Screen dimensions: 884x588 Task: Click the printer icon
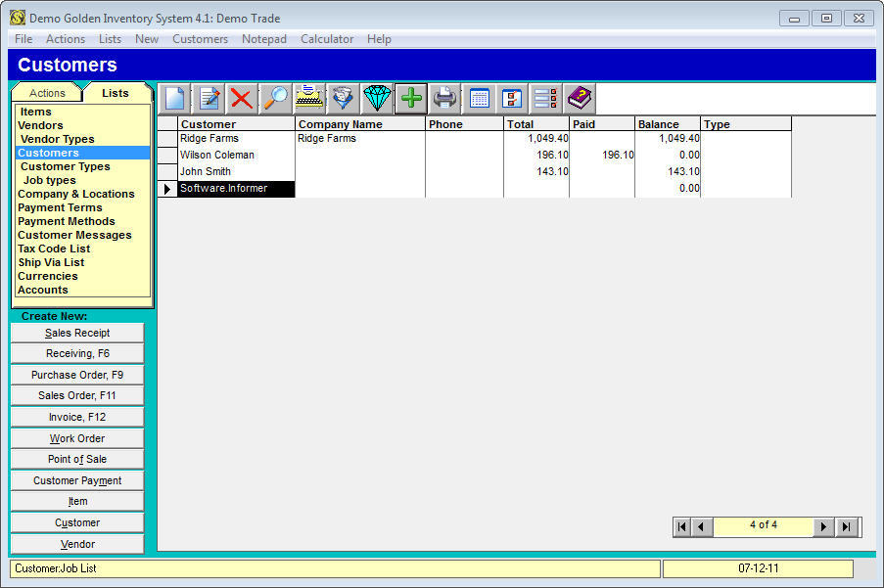pyautogui.click(x=445, y=98)
